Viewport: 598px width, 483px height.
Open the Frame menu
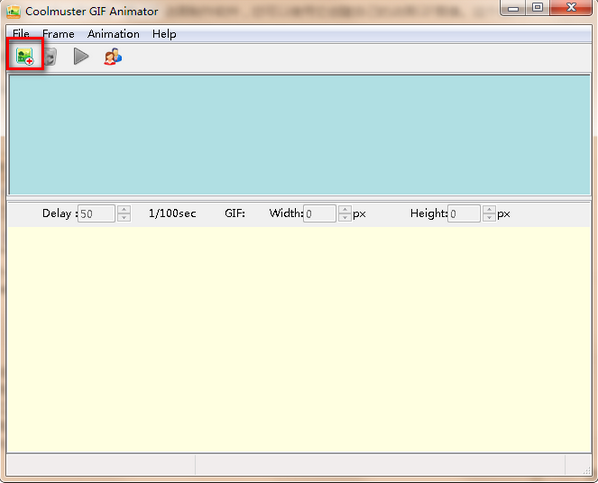(x=58, y=34)
